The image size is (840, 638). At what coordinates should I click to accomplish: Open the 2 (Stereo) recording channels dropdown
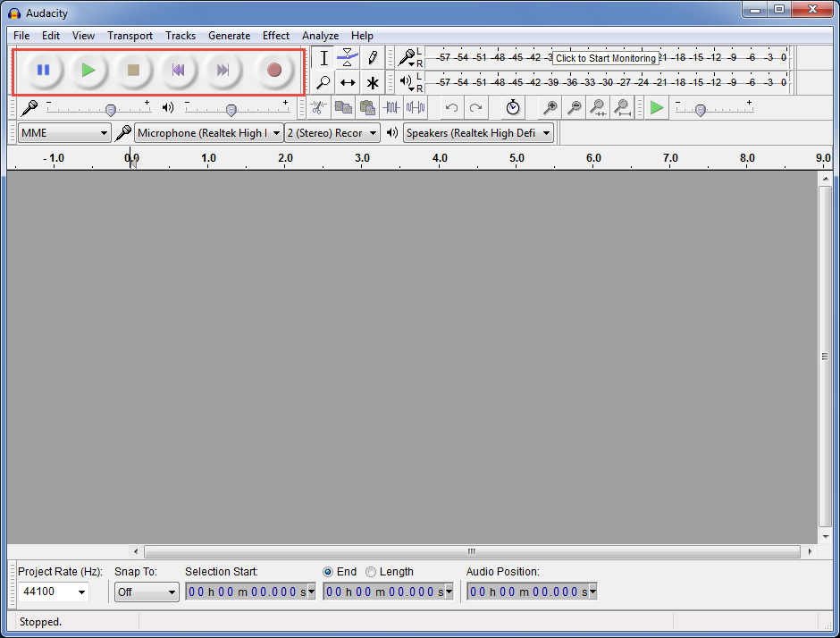pos(332,133)
